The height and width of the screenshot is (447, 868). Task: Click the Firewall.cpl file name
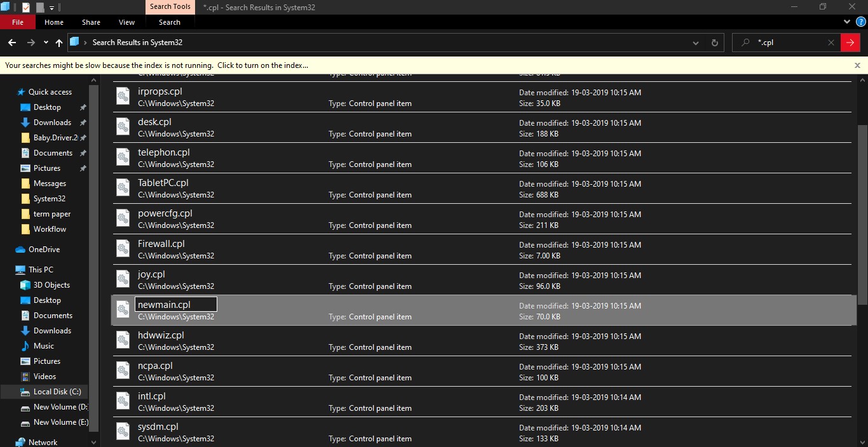coord(161,244)
